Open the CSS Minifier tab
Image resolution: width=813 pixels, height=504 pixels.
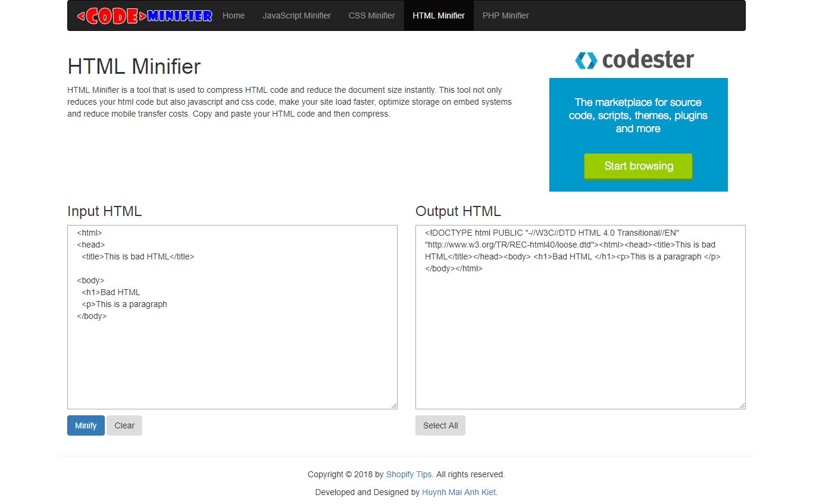371,15
